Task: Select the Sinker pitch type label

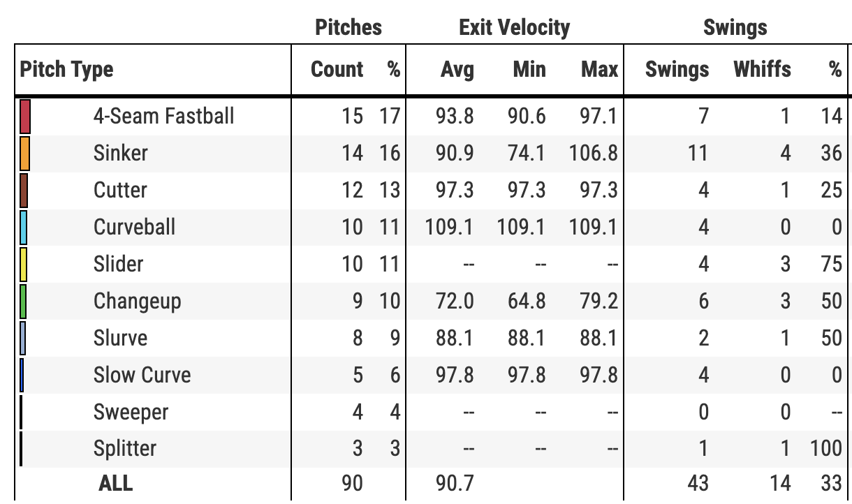Action: (121, 153)
